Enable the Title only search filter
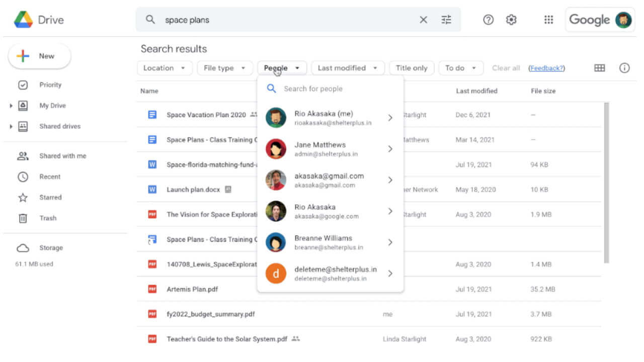 (x=411, y=67)
